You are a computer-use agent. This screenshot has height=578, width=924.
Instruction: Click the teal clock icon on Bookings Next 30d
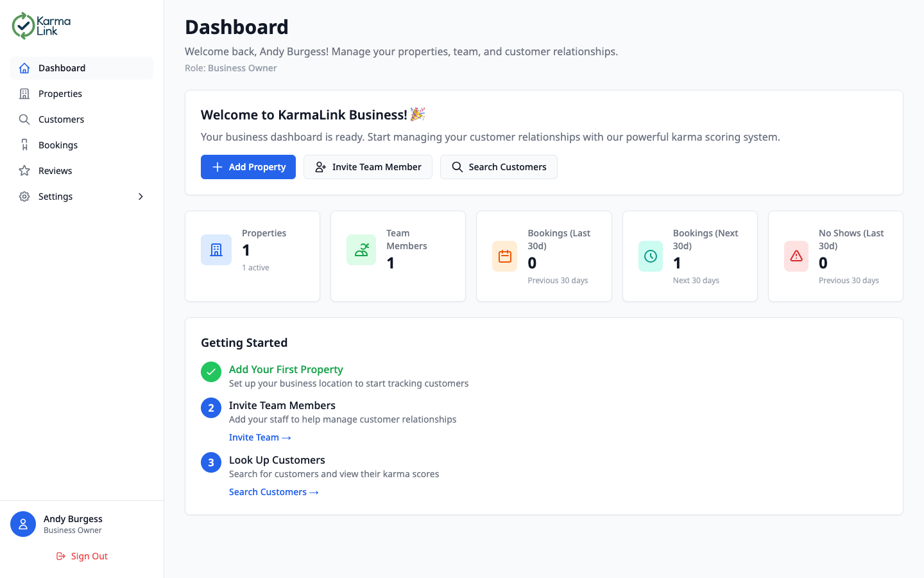coord(651,256)
